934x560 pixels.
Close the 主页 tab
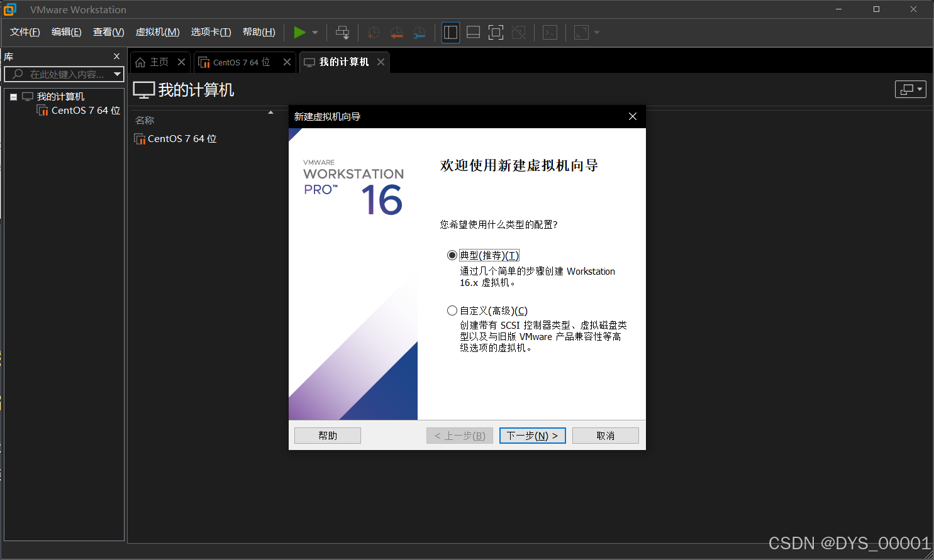pyautogui.click(x=181, y=62)
